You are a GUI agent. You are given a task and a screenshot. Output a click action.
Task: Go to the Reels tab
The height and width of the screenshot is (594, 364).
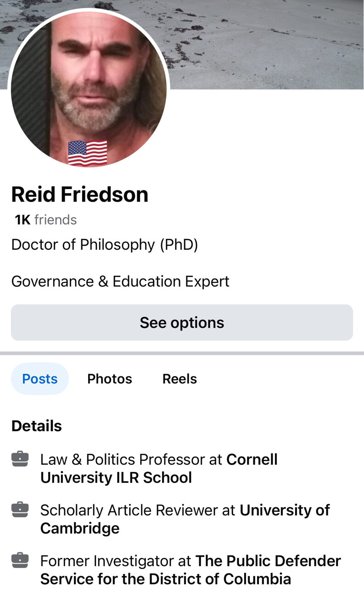[179, 379]
